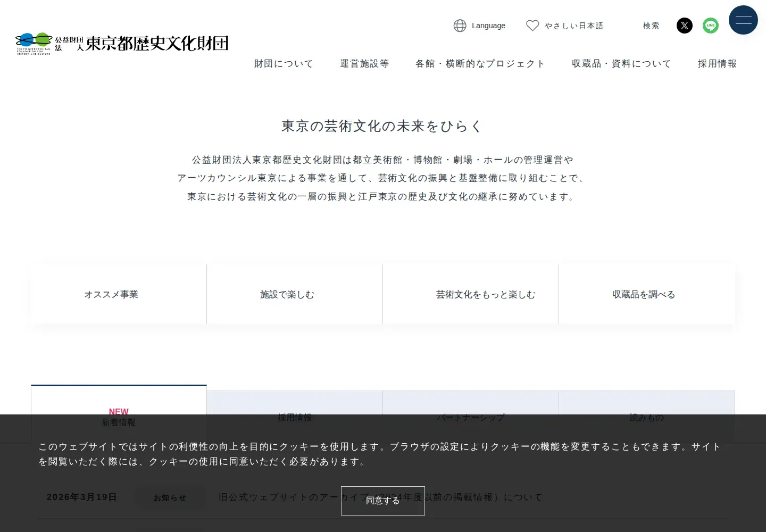This screenshot has width=766, height=532.
Task: Switch to the 読みもの tab
Action: click(647, 417)
